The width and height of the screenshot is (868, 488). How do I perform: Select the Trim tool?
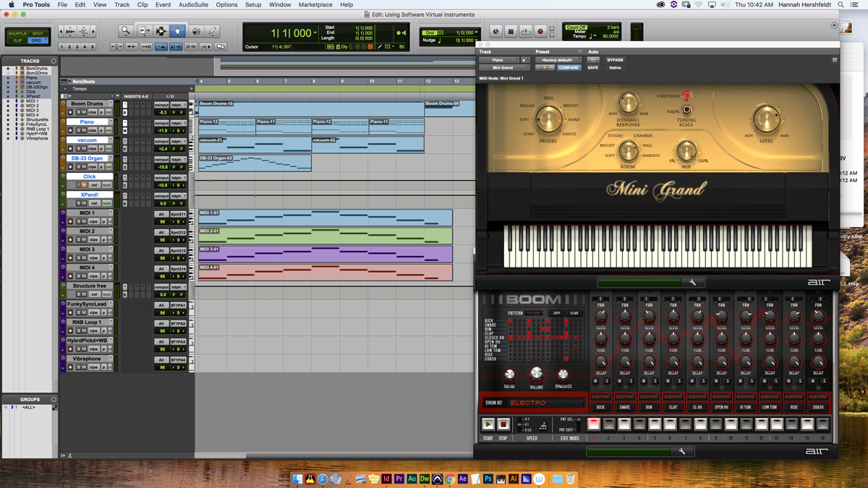[143, 31]
